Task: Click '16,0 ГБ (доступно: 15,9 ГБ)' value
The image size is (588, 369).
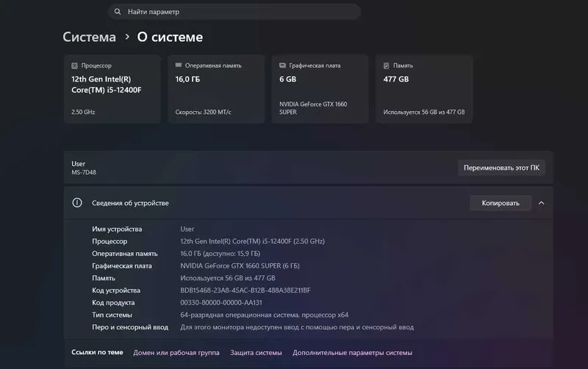Action: [220, 254]
